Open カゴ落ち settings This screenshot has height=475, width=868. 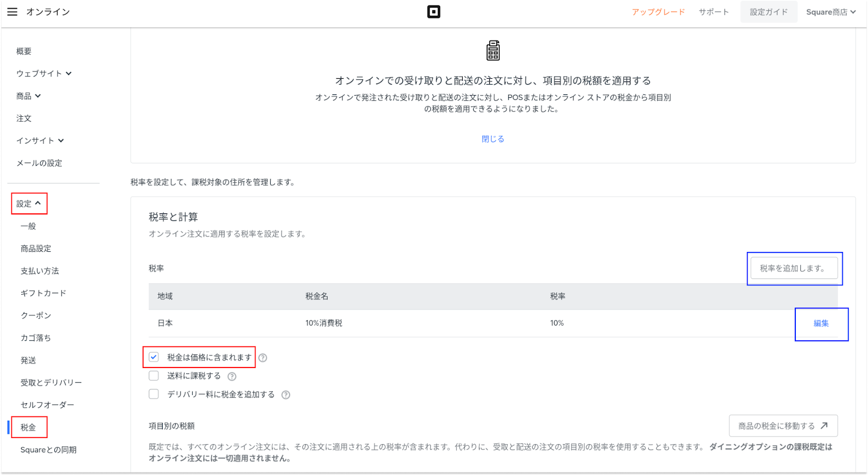point(36,338)
